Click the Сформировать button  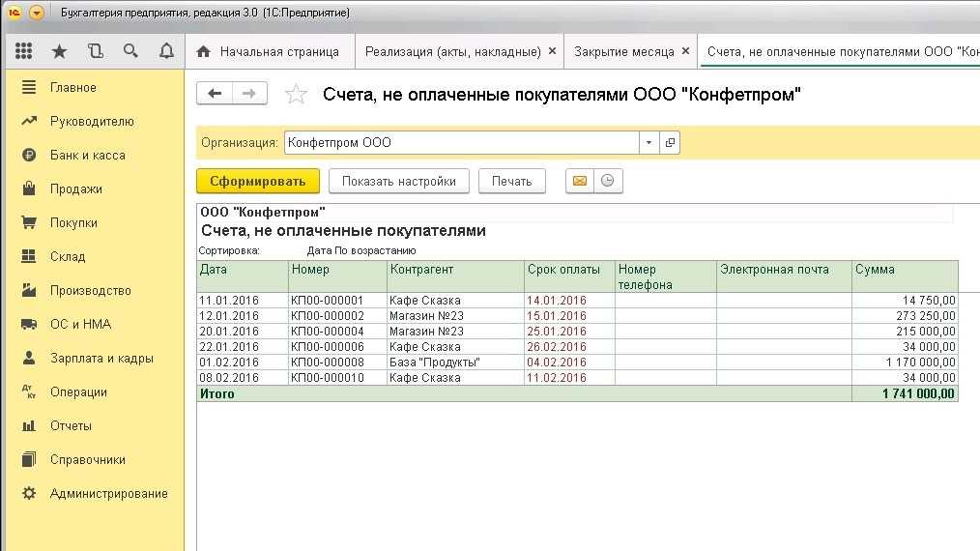pyautogui.click(x=257, y=181)
